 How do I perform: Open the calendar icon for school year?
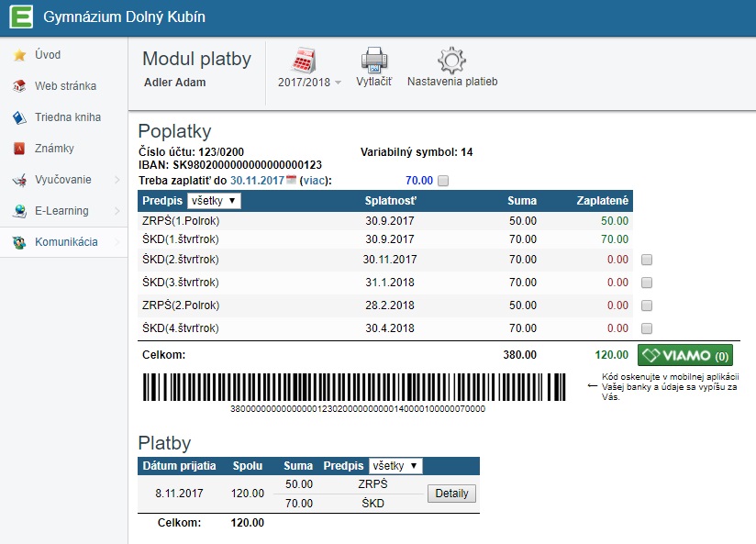coord(303,61)
